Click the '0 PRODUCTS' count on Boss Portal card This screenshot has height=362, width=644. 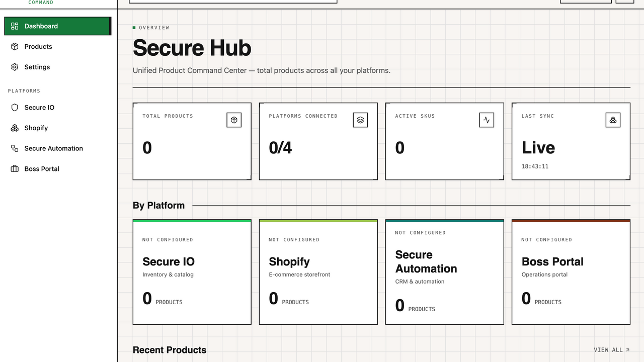[541, 299]
